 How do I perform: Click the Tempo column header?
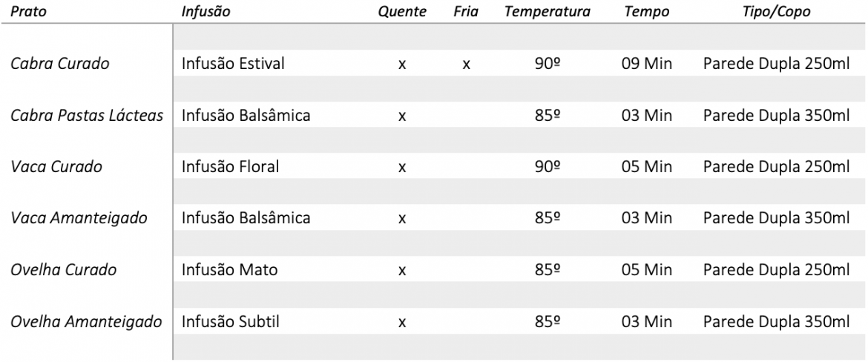[x=647, y=12]
